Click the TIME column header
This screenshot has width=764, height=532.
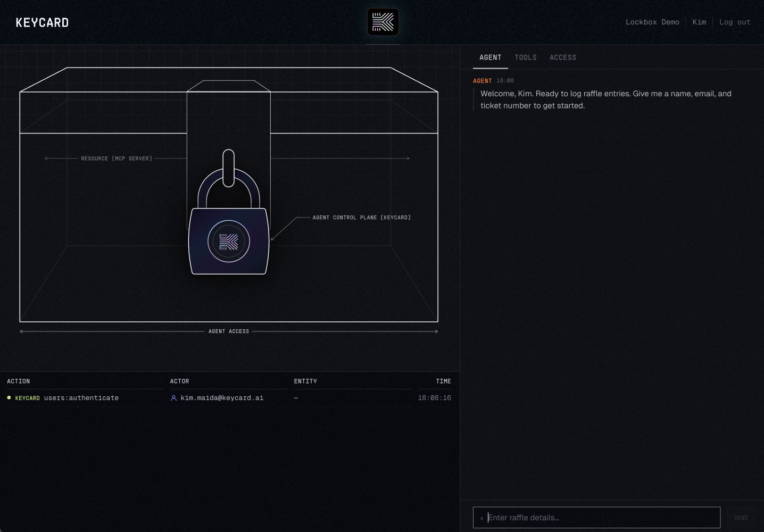(x=443, y=381)
